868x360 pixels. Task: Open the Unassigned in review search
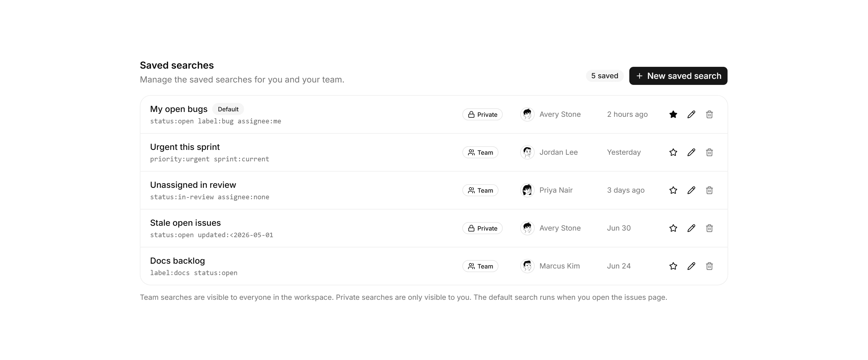[193, 185]
